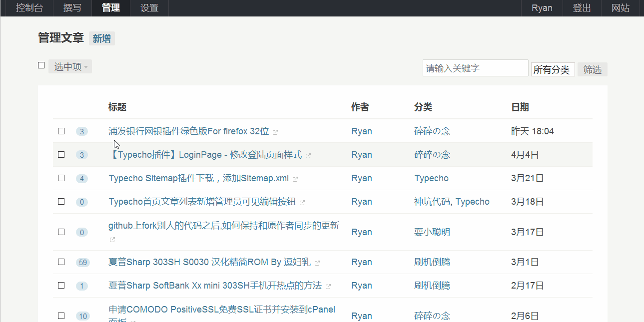Open the 管理 menu
This screenshot has height=322, width=644.
110,8
